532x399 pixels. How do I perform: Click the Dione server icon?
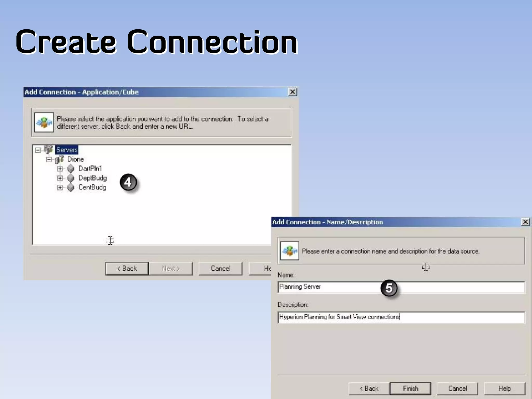[x=59, y=159]
